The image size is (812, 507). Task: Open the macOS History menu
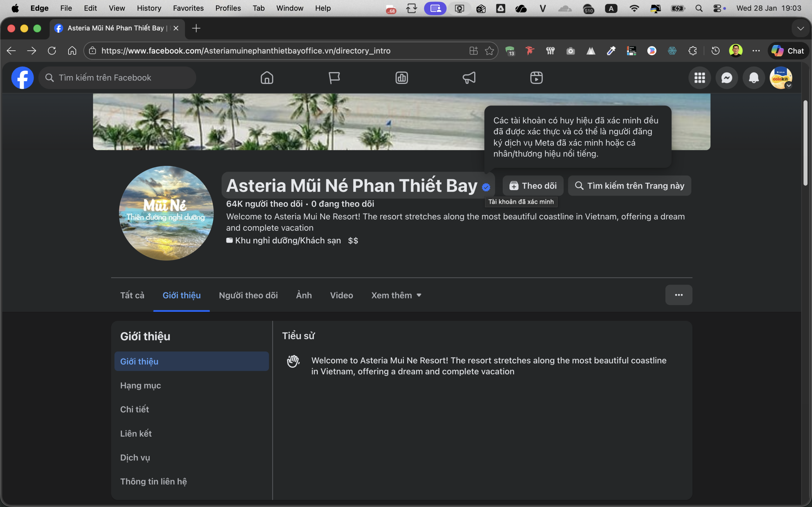(149, 8)
